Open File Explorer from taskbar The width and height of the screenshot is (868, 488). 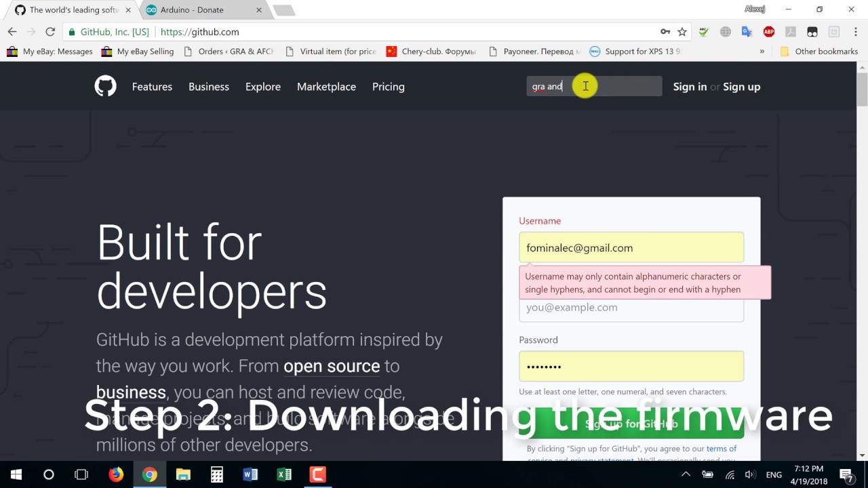point(183,474)
